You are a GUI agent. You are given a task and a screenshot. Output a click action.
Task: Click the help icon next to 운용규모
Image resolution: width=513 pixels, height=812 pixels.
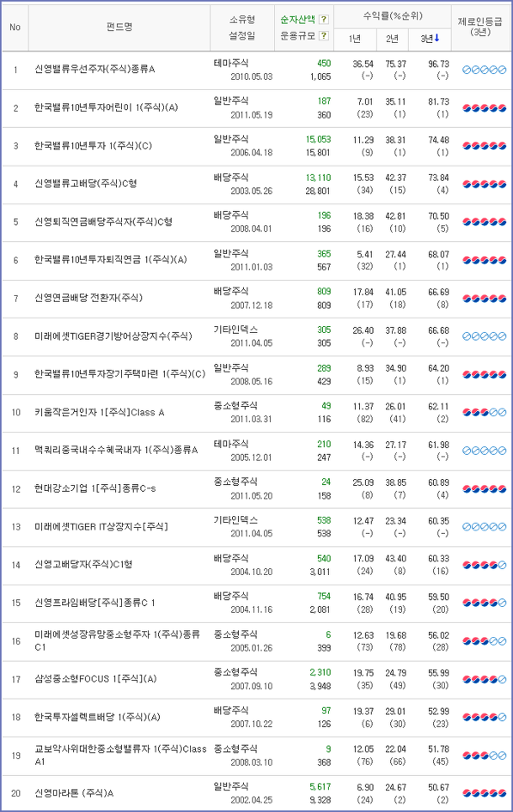click(324, 36)
